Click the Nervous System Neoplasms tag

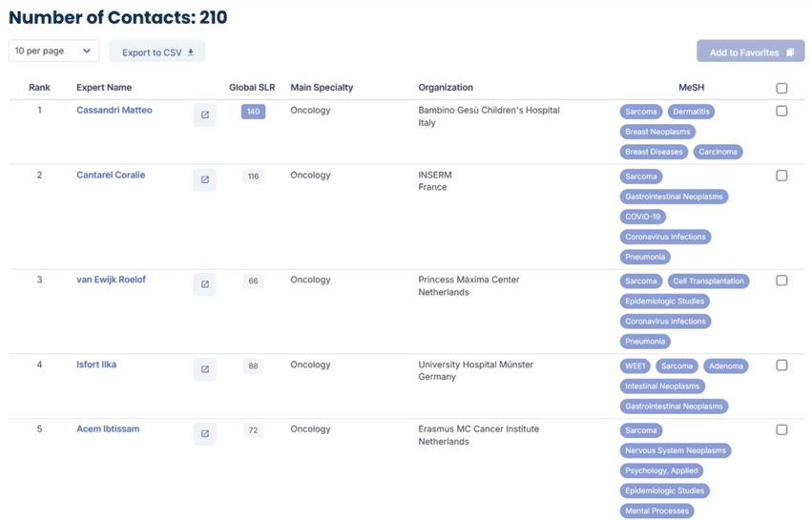coord(676,450)
